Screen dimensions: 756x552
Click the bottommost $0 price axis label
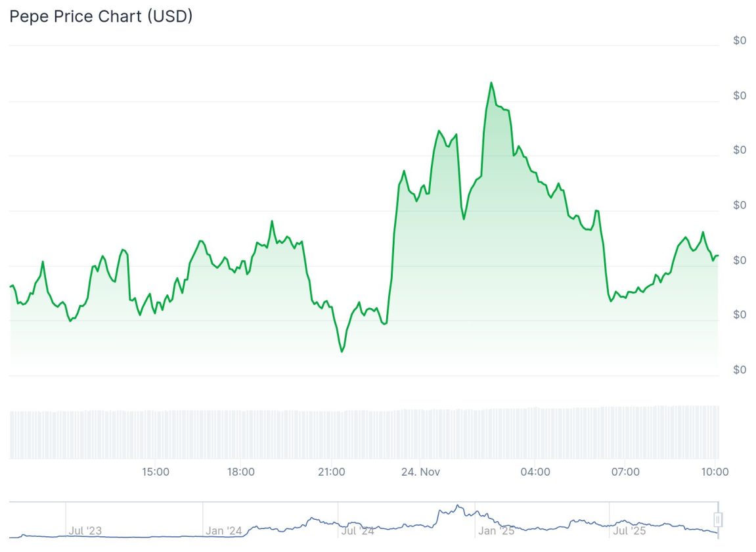[x=740, y=370]
